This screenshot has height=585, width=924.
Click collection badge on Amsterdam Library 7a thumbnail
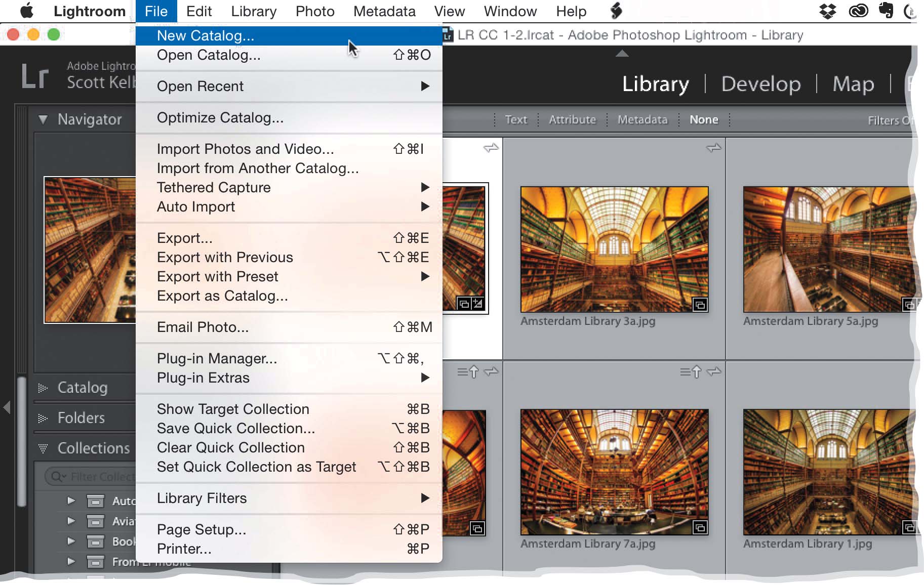click(700, 528)
